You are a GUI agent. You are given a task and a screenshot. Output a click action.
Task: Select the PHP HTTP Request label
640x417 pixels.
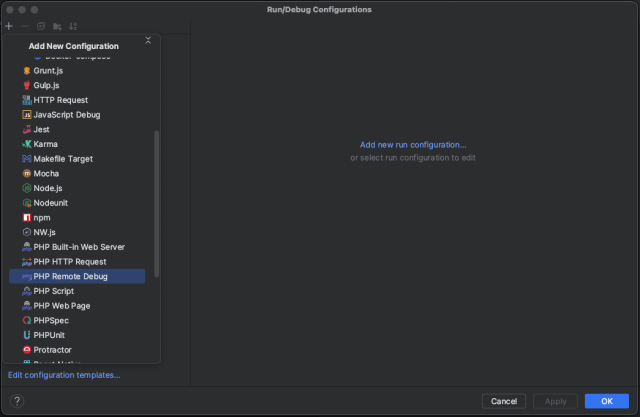[x=70, y=262]
